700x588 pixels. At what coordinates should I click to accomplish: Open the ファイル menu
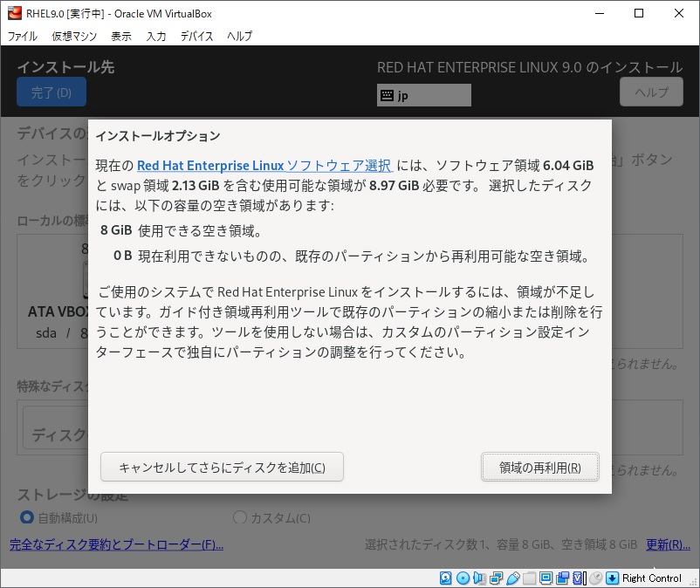point(23,36)
